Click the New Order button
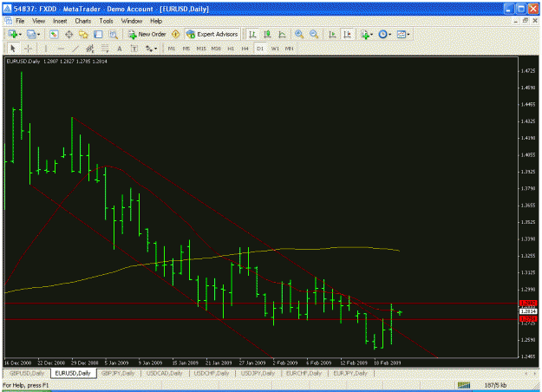 147,34
